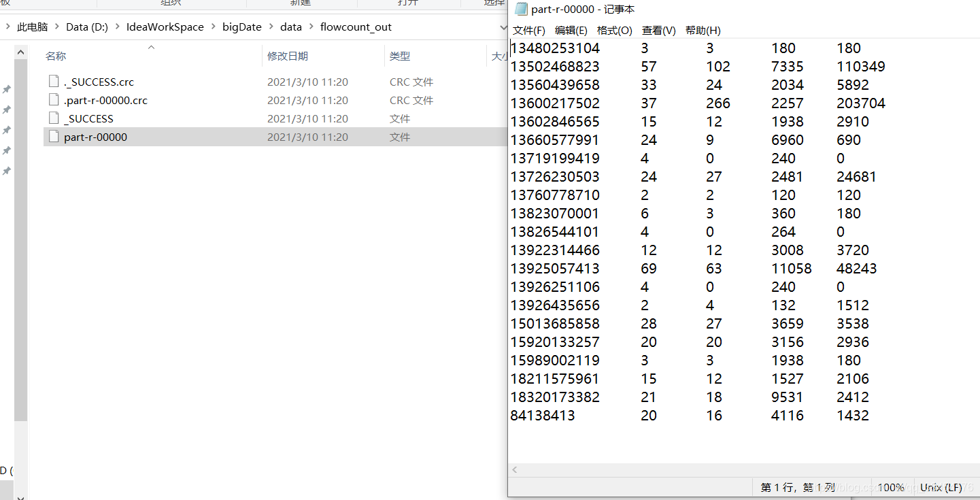Image resolution: width=980 pixels, height=500 pixels.
Task: Select the .part-r-00000.crc file icon
Action: click(54, 99)
